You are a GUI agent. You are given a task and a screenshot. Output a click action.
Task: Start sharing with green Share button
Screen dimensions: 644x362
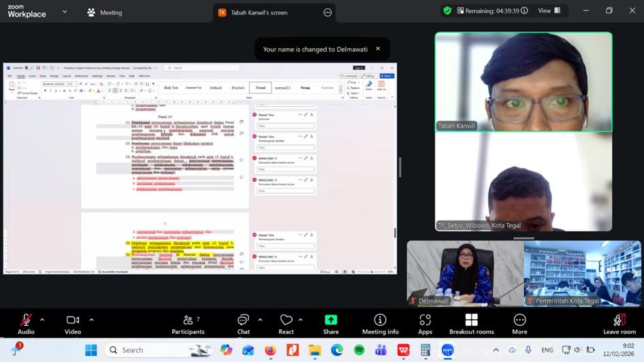331,320
